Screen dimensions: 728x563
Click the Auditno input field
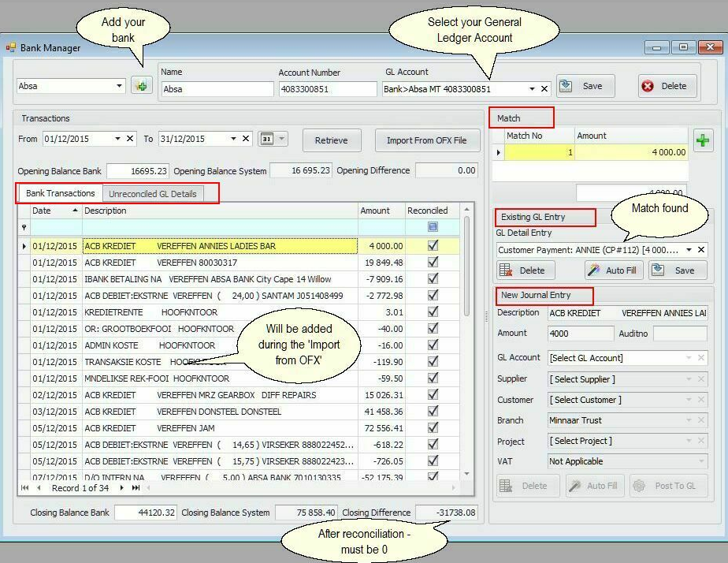pos(680,333)
